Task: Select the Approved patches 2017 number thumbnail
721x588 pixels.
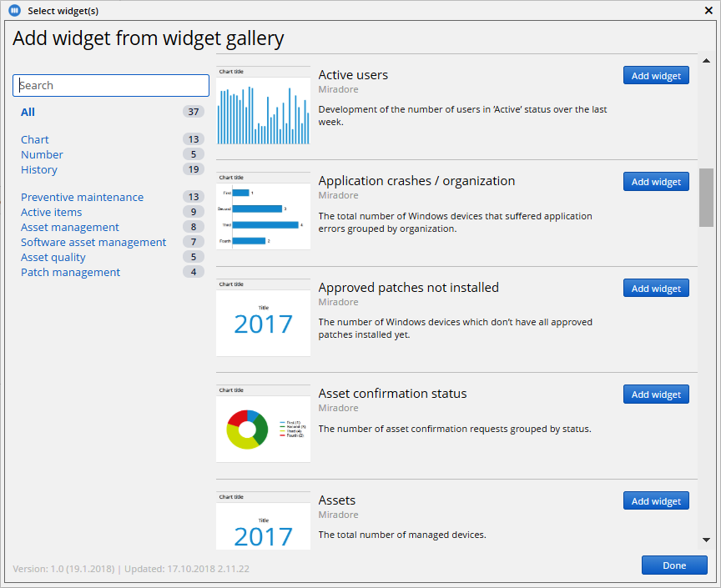Action: 263,318
